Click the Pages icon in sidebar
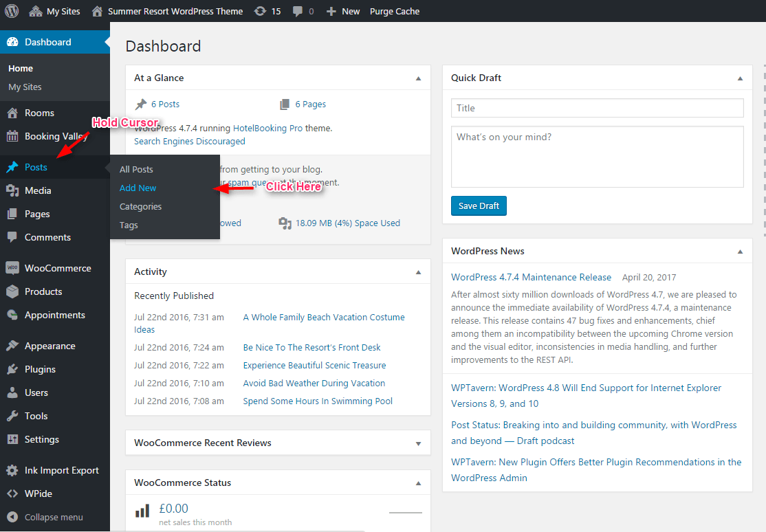The height and width of the screenshot is (532, 766). [12, 214]
